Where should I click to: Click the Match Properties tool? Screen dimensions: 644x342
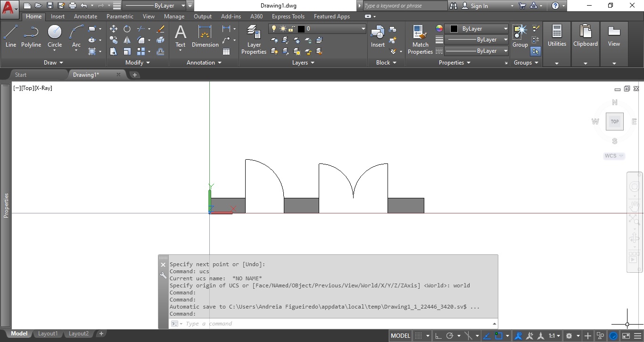click(x=420, y=40)
